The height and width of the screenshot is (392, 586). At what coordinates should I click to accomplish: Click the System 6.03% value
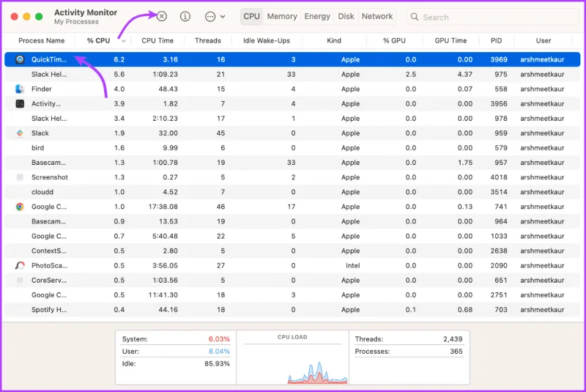[219, 339]
